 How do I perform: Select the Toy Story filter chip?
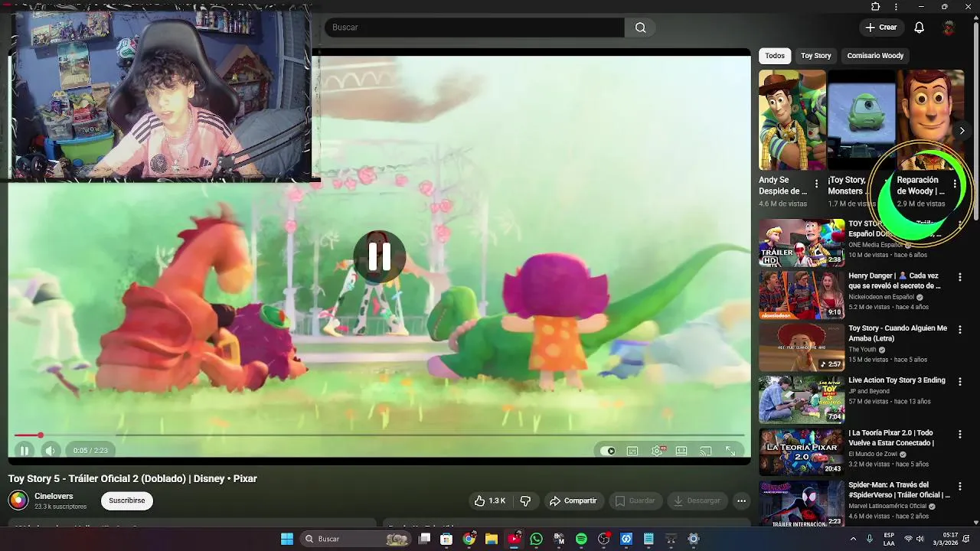coord(815,56)
